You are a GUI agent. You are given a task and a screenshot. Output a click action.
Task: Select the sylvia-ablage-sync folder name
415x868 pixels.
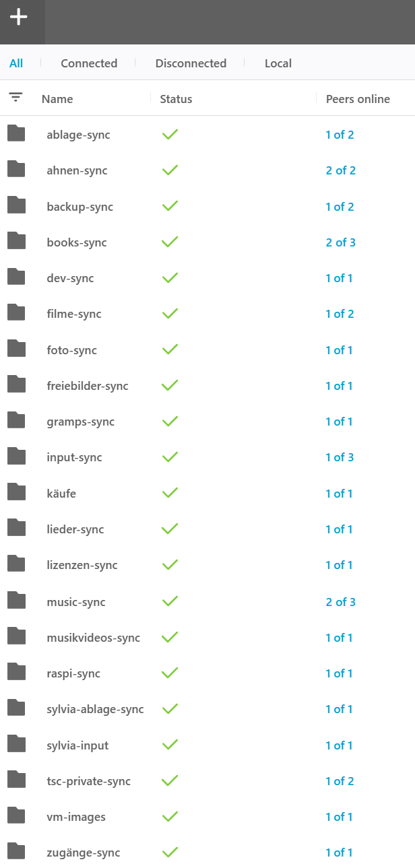click(x=95, y=709)
